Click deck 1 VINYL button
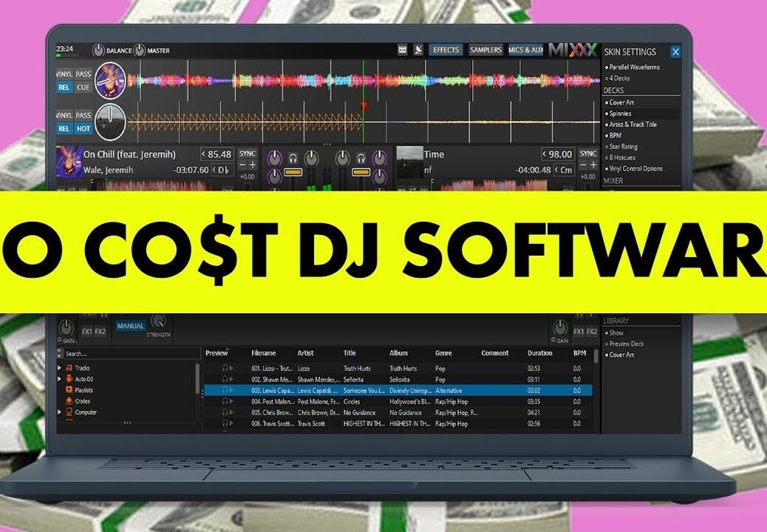Screen dimensions: 767x532 click(x=64, y=75)
